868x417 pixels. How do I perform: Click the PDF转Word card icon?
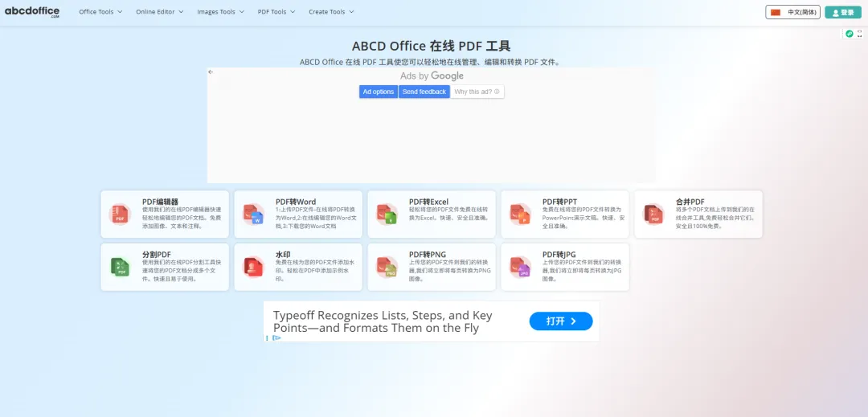253,214
